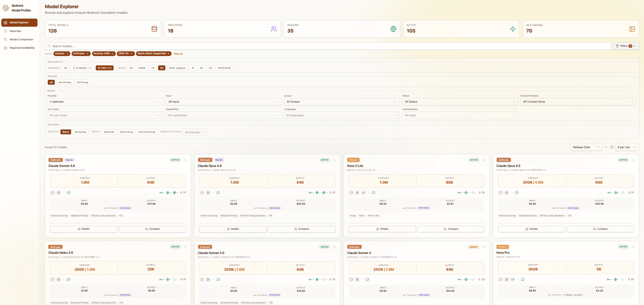The width and height of the screenshot is (644, 305).
Task: Open the Release Date sort dropdown
Action: point(586,147)
